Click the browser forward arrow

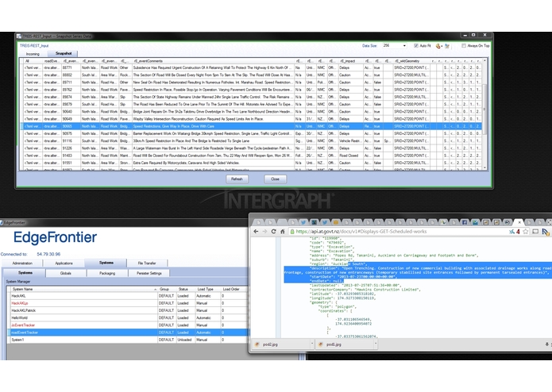coord(264,232)
